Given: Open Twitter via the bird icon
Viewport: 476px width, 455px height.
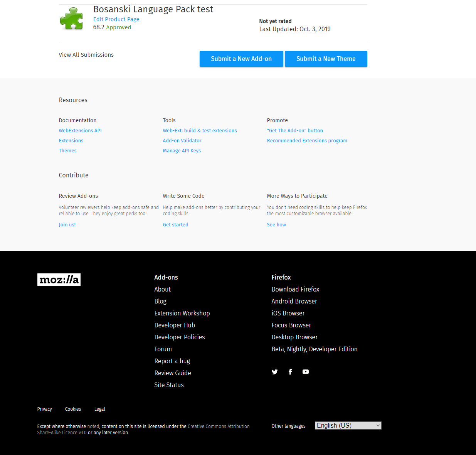Looking at the screenshot, I should [274, 371].
